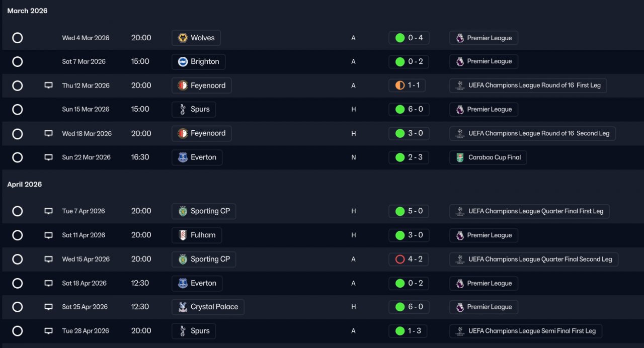Click TV icon for Everton 18 Apr match
Image resolution: width=644 pixels, height=348 pixels.
[x=48, y=283]
